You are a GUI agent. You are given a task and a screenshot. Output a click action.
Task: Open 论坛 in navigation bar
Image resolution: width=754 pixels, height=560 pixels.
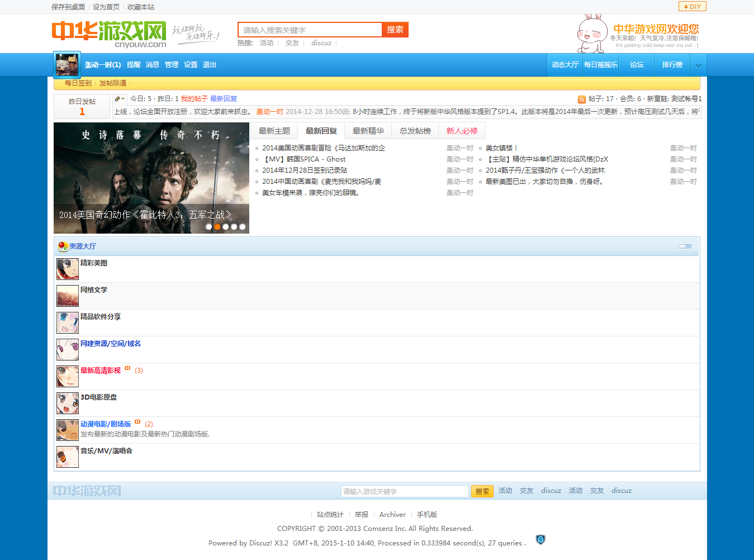pyautogui.click(x=637, y=65)
